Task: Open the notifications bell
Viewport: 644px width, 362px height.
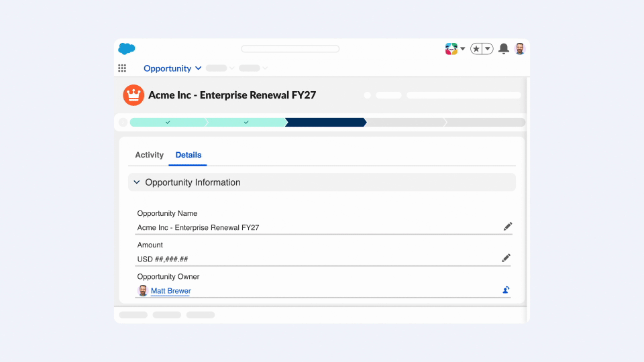Action: tap(504, 49)
